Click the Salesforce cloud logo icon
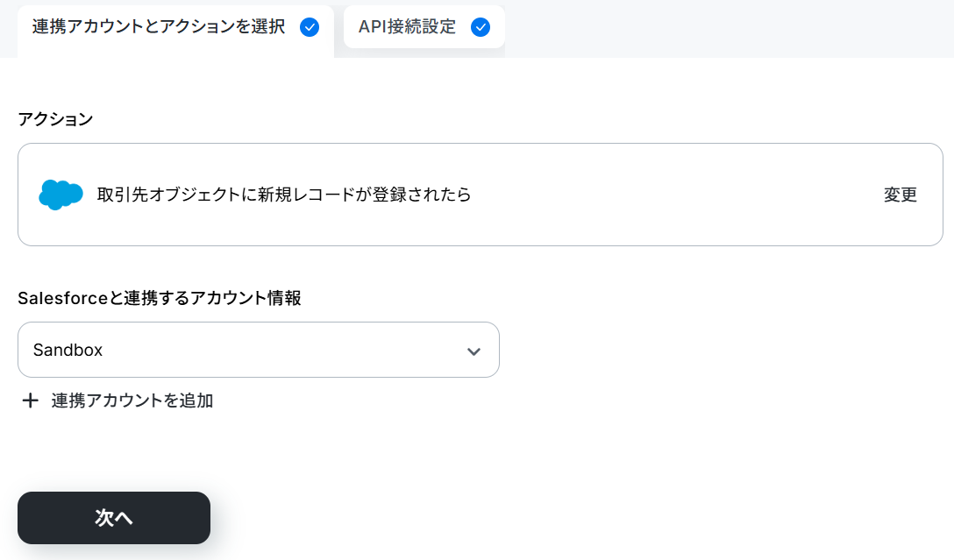The image size is (954, 560). point(61,195)
